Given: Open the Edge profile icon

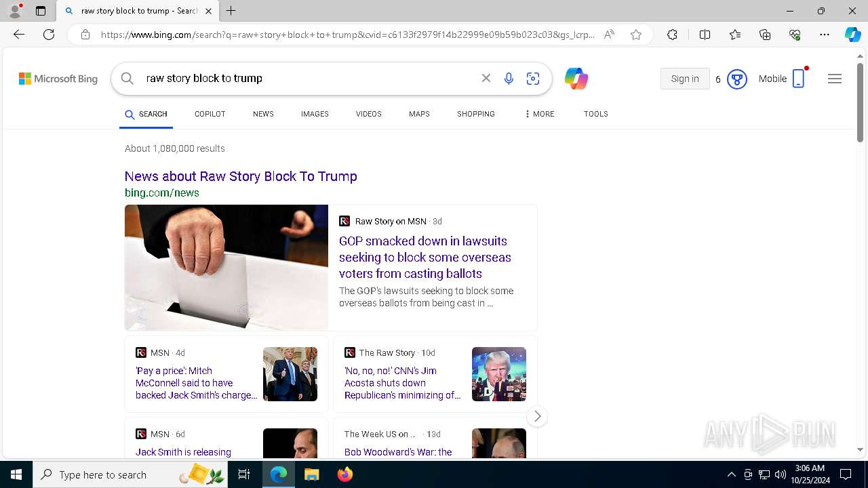Looking at the screenshot, I should 15,11.
